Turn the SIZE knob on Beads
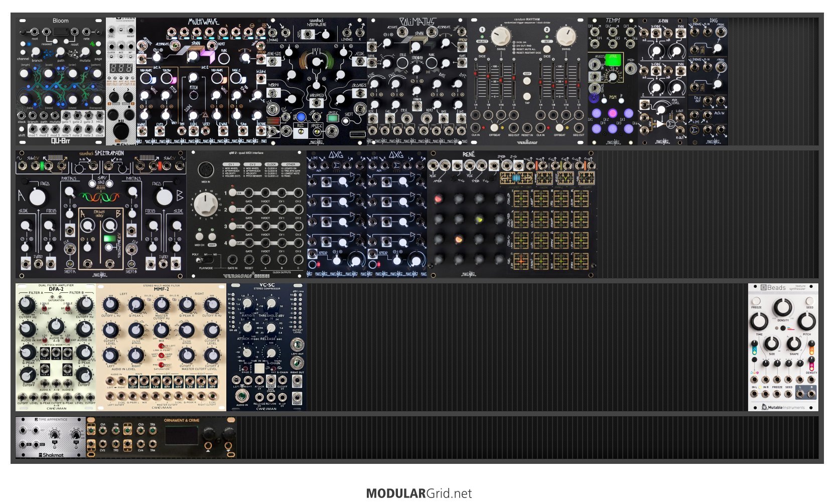Viewport: 839px width, 504px height. 771,344
